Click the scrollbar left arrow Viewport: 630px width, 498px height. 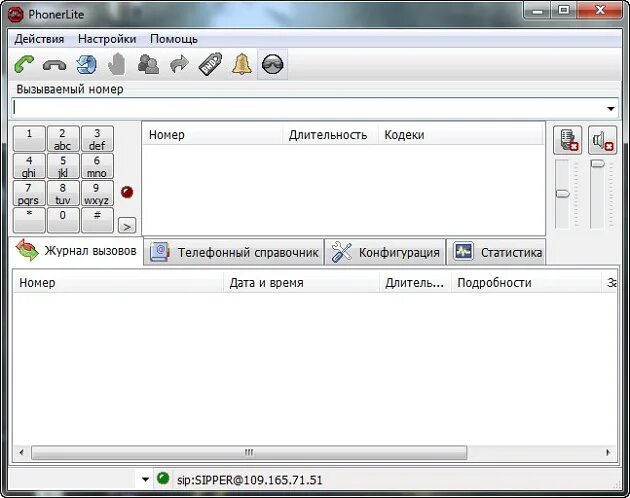click(21, 452)
